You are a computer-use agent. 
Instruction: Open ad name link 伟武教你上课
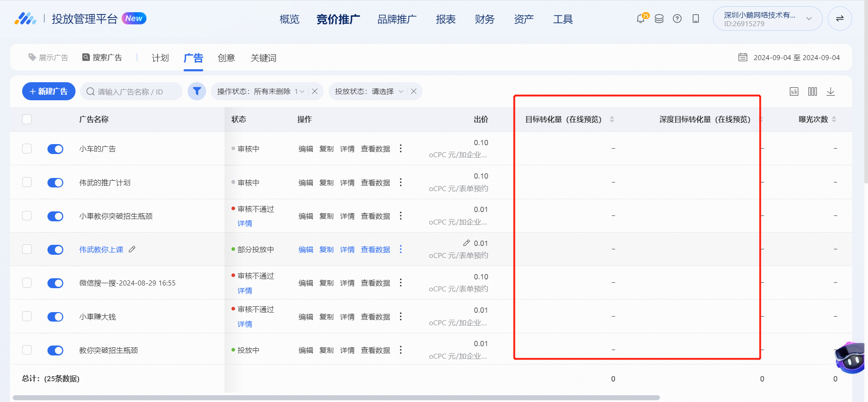pyautogui.click(x=101, y=249)
